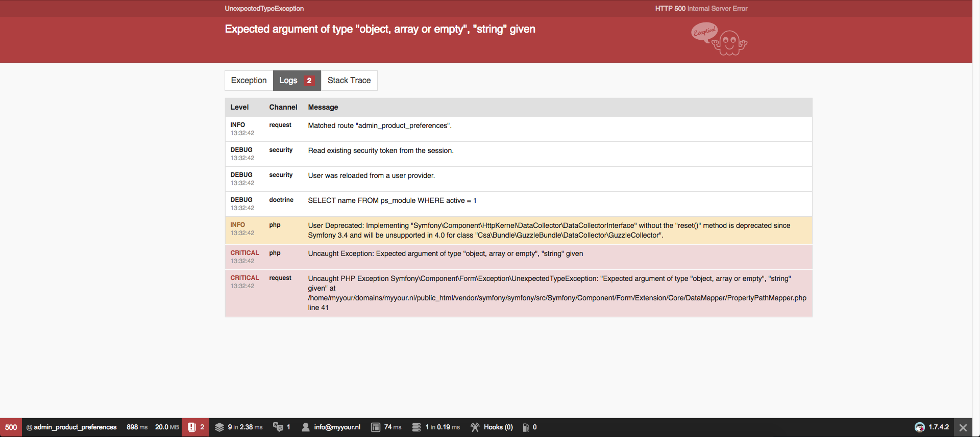This screenshot has width=980, height=437.
Task: Open the logs error icon in toolbar
Action: [x=192, y=427]
